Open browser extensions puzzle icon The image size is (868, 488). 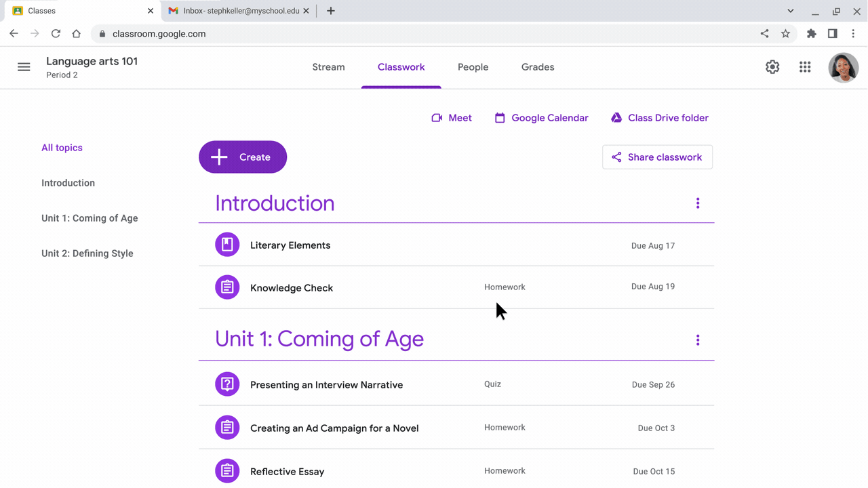coord(811,33)
